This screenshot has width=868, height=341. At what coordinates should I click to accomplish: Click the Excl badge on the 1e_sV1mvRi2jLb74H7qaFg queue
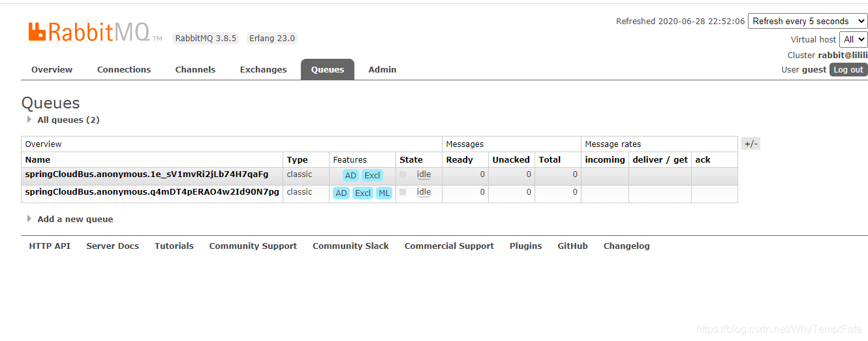point(372,176)
